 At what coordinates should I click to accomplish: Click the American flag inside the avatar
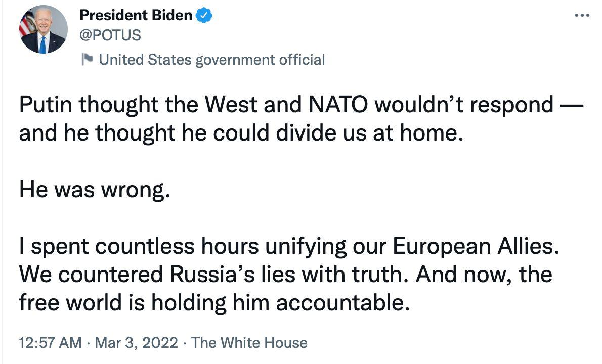click(x=26, y=24)
